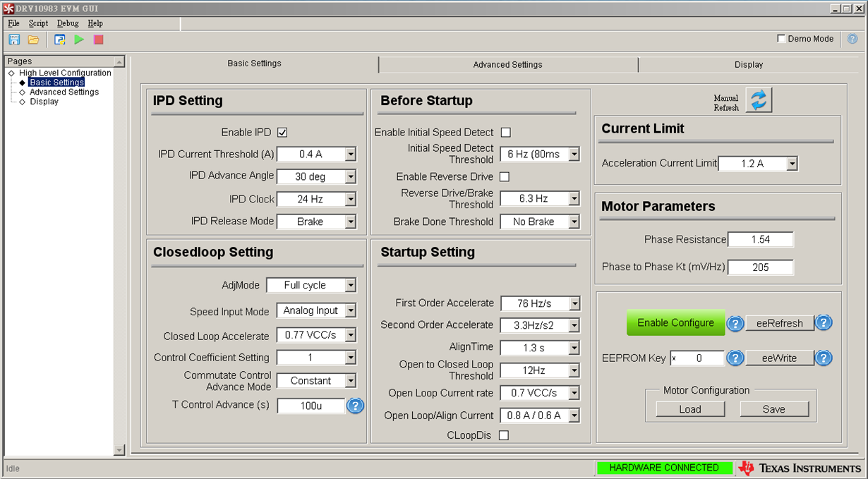Open the IPD Advance Angle dropdown
This screenshot has height=479, width=868.
[x=351, y=177]
